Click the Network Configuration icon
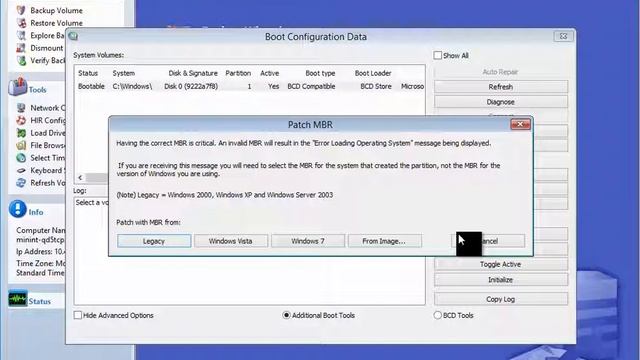 coord(21,108)
